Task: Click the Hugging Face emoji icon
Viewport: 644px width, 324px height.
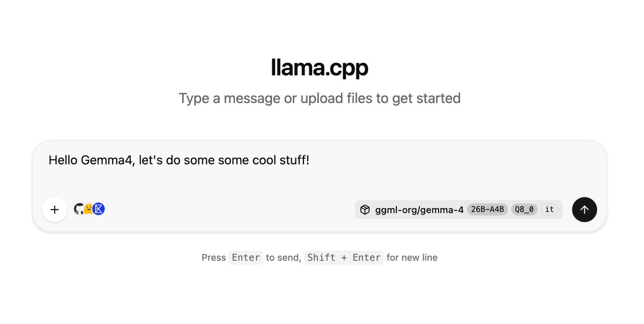Action: pyautogui.click(x=89, y=209)
